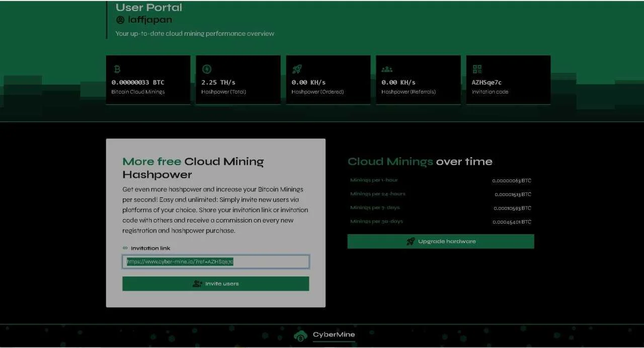644x348 pixels.
Task: Click the AZHSqe7c invitation code text
Action: point(487,82)
